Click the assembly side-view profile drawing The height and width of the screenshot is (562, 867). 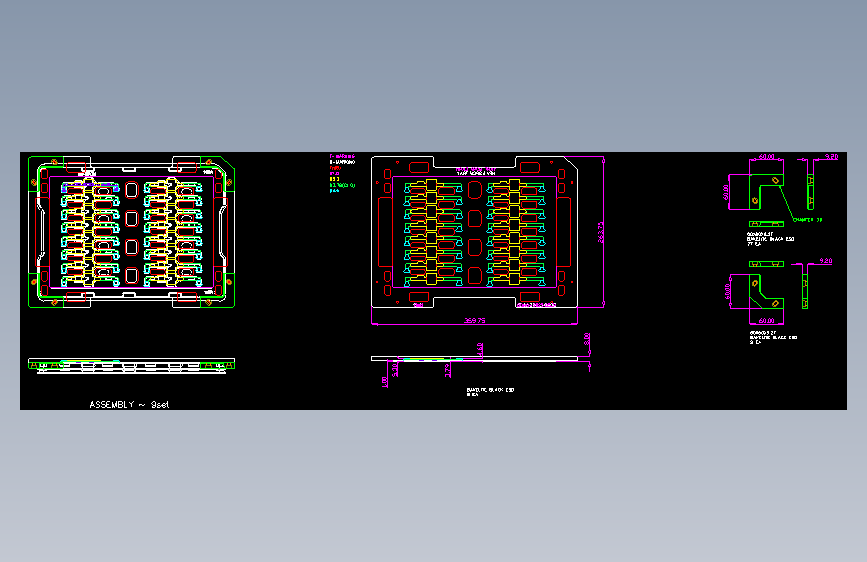pos(132,366)
